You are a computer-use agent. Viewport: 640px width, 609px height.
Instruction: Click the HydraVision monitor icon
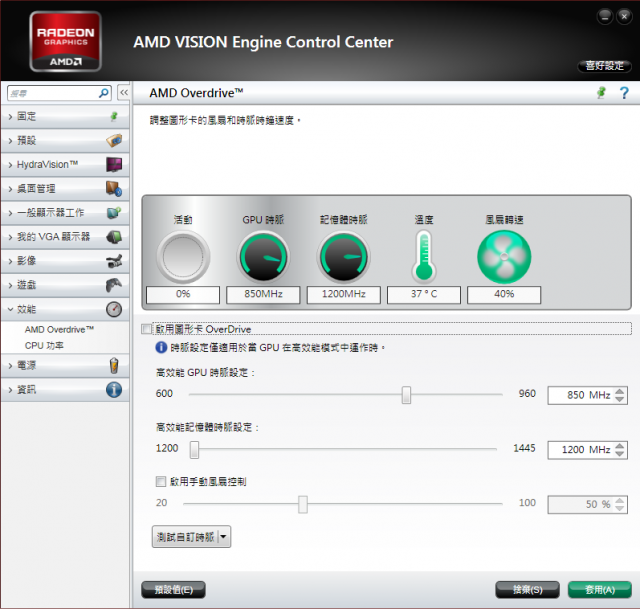point(114,164)
